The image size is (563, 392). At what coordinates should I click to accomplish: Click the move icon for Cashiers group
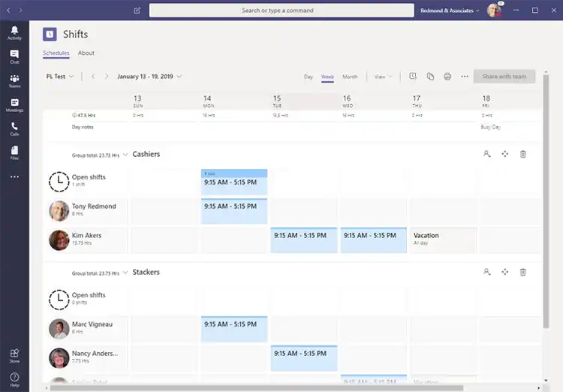click(504, 154)
